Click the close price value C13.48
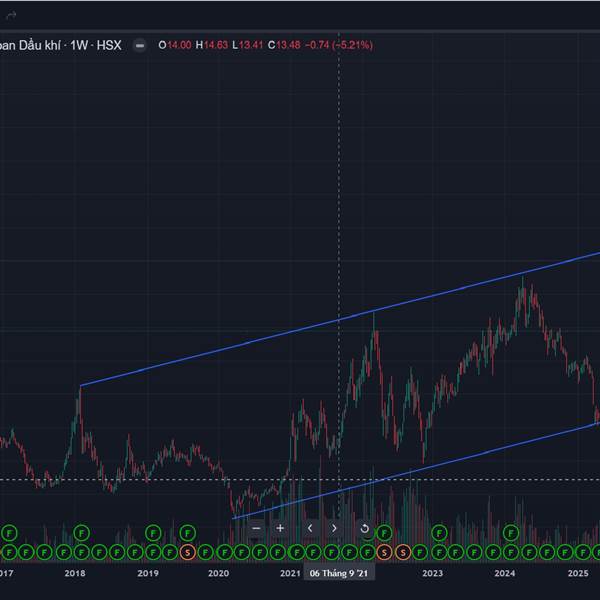The image size is (600, 600). point(284,45)
